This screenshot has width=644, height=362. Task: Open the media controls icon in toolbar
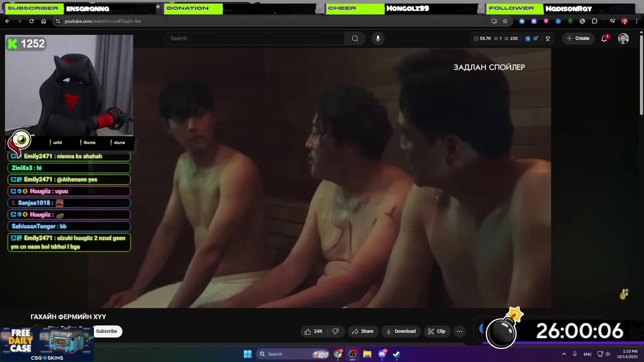pos(612,21)
